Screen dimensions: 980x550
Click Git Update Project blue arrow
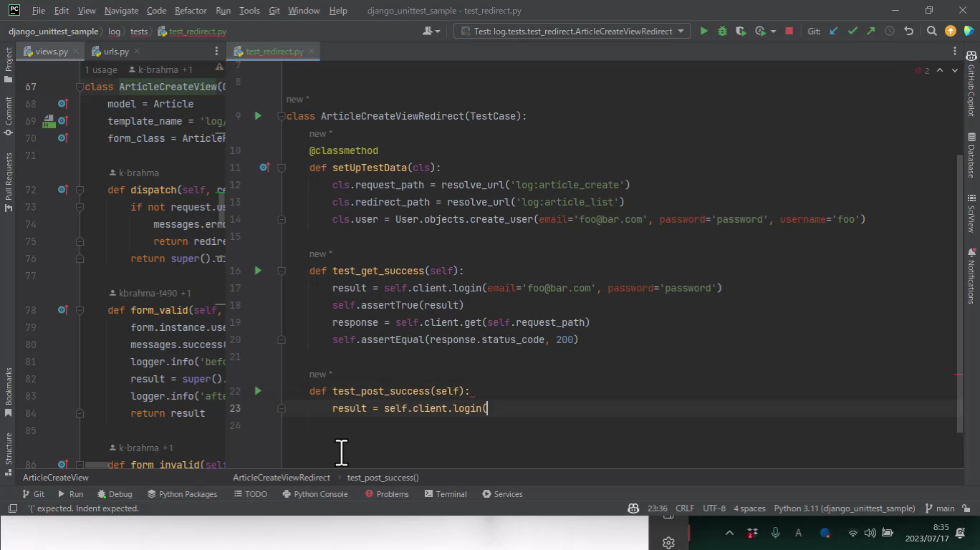(833, 31)
